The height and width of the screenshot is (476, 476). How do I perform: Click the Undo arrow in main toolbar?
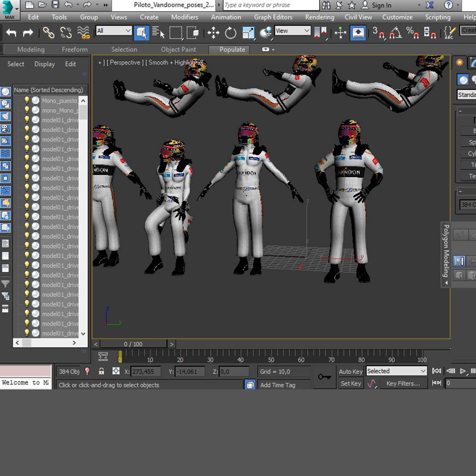(x=11, y=33)
